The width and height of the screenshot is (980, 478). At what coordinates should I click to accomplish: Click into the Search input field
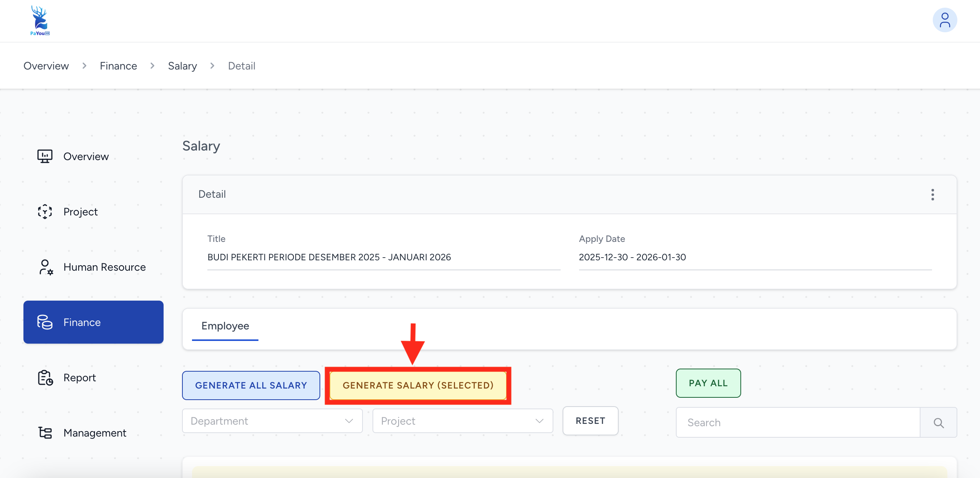tap(797, 423)
